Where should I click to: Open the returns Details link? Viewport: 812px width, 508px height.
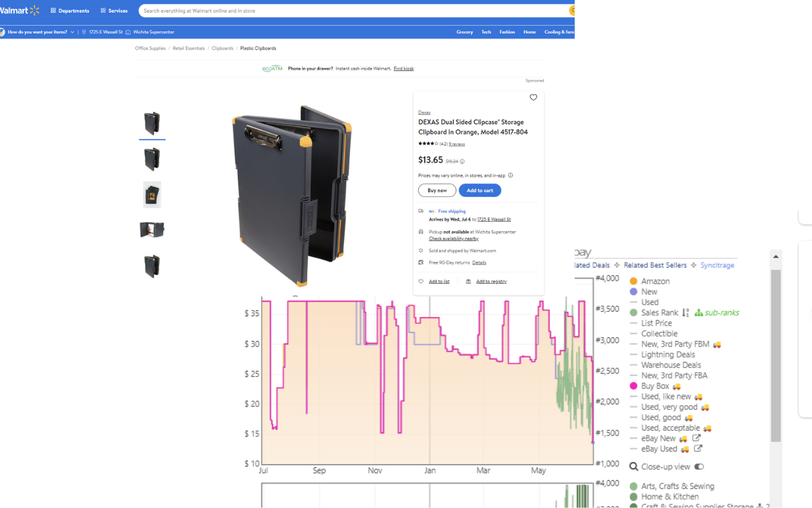coord(479,262)
